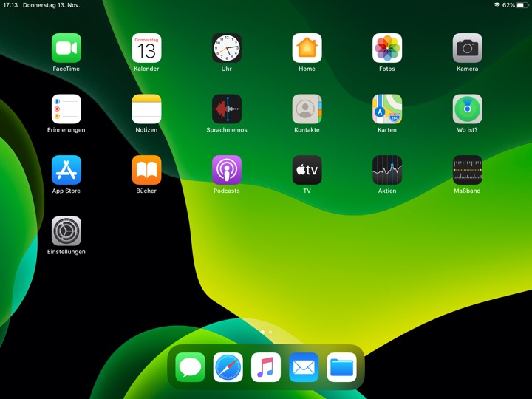The image size is (532, 399).
Task: Launch the Uhr clock app
Action: tap(227, 48)
